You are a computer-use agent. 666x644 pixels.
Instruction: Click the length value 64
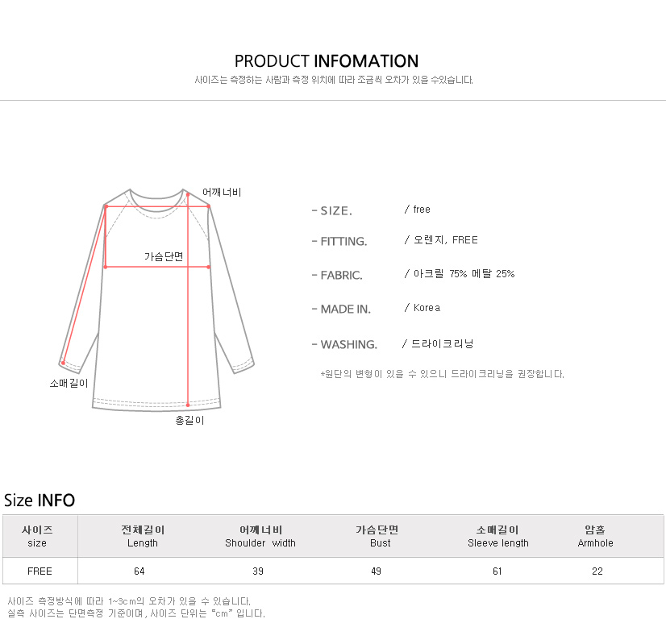pos(139,571)
